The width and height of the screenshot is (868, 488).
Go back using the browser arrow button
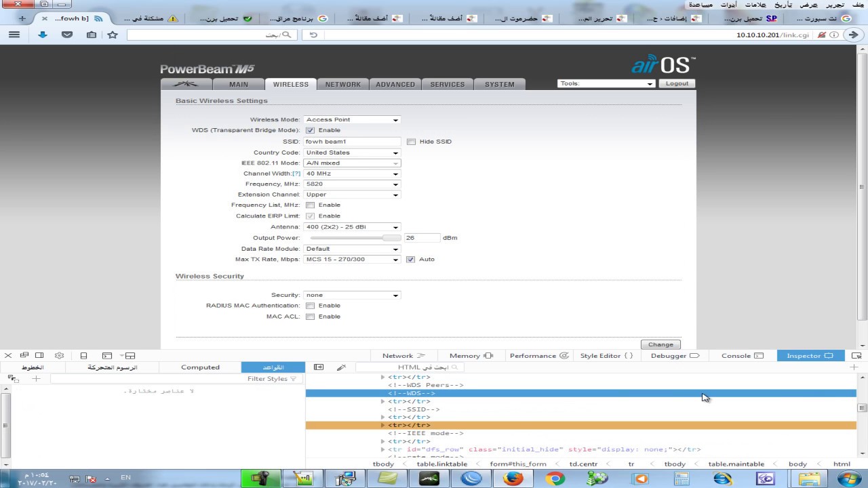(x=854, y=35)
